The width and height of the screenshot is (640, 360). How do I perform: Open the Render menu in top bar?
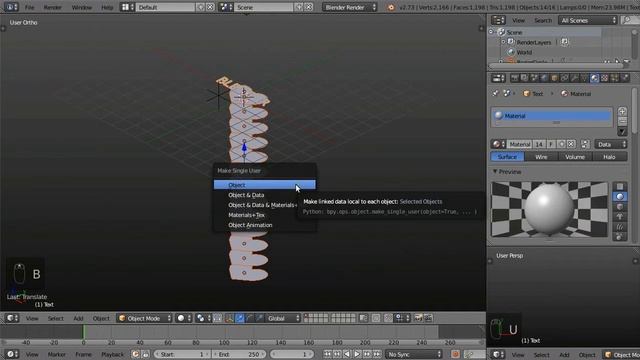(x=53, y=7)
